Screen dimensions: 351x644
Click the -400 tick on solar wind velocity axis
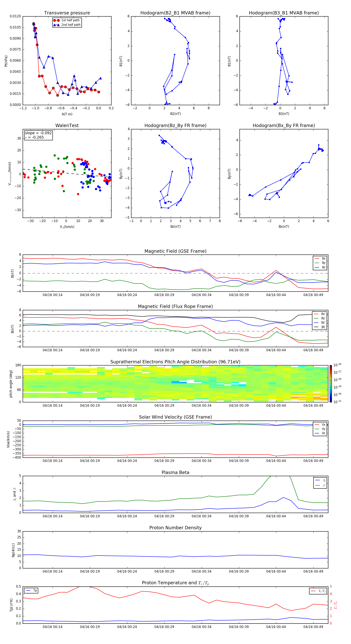[x=17, y=457]
